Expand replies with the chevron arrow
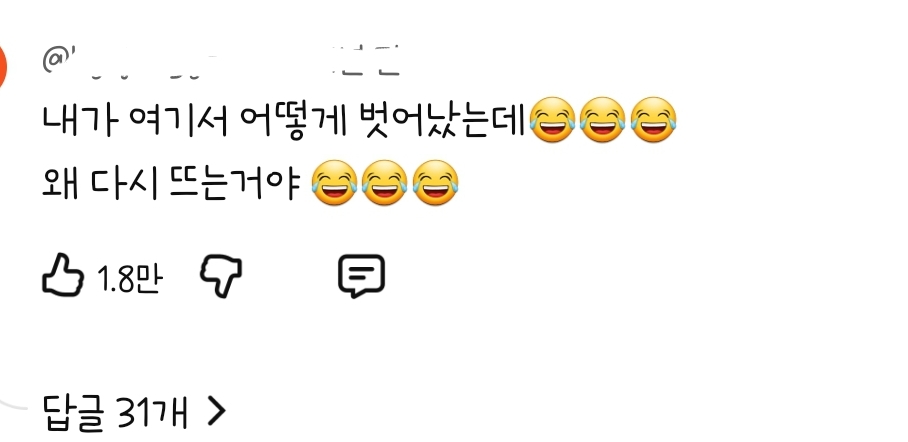This screenshot has width=908, height=442. point(216,411)
